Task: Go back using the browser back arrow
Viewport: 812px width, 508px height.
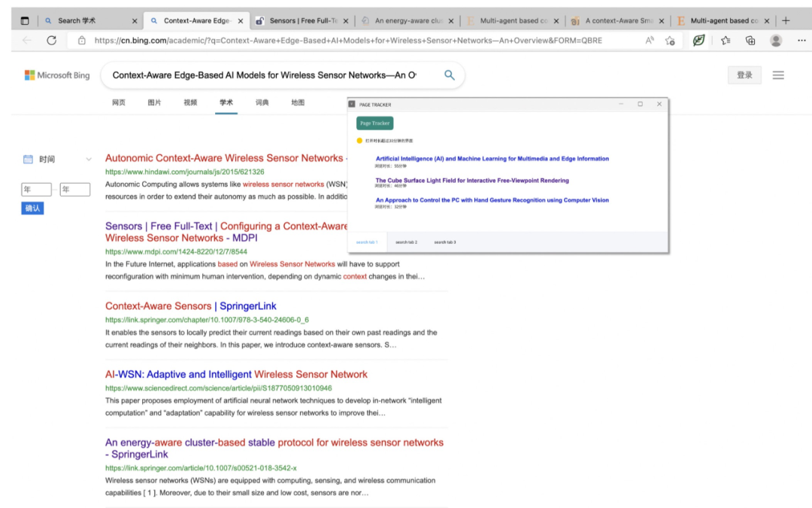Action: click(x=27, y=41)
